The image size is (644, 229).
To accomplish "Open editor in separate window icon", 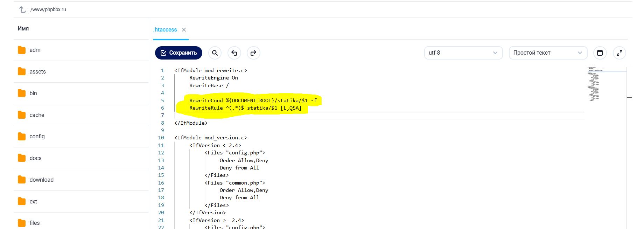I will 600,53.
